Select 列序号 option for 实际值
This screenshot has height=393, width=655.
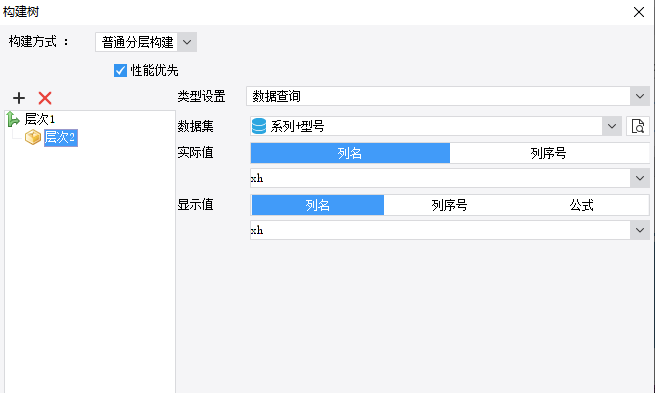(549, 153)
